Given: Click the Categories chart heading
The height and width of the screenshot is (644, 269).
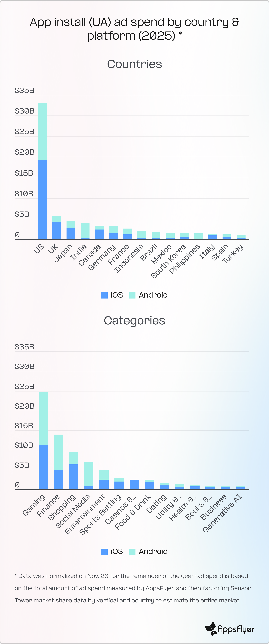Looking at the screenshot, I should pos(134,321).
